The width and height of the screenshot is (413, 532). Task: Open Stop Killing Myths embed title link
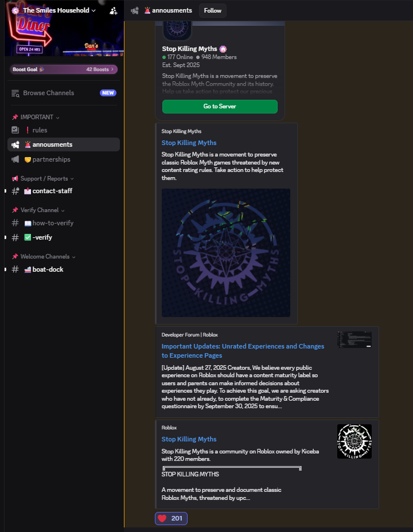(x=189, y=143)
